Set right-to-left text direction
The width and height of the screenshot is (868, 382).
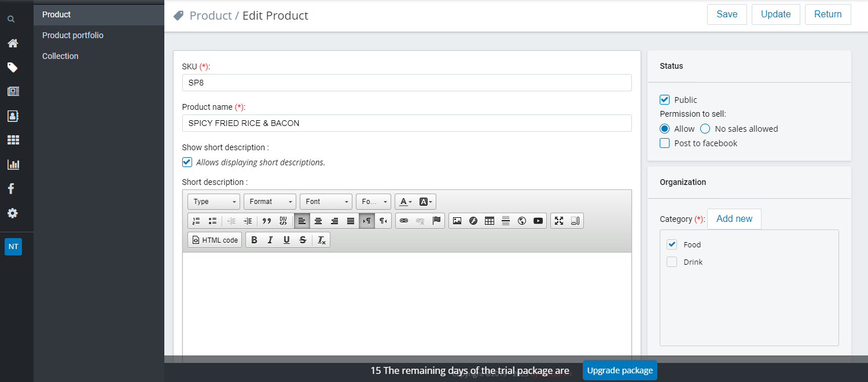tap(382, 221)
